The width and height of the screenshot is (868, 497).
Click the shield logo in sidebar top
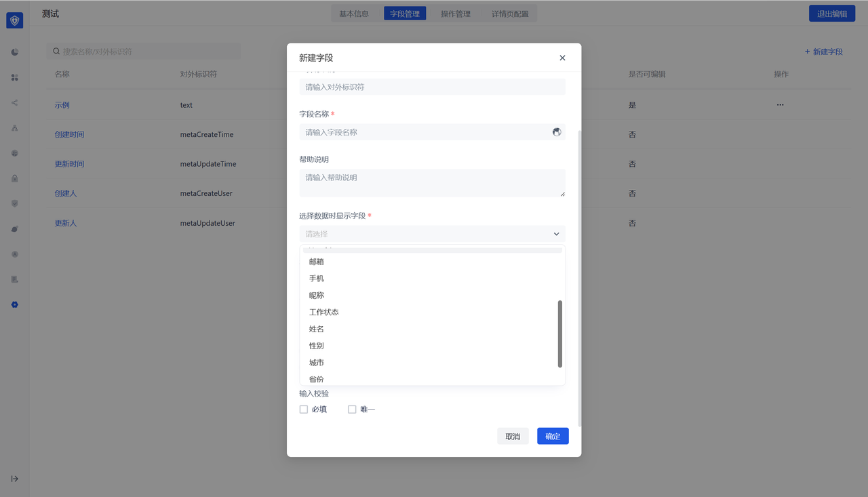click(x=15, y=20)
